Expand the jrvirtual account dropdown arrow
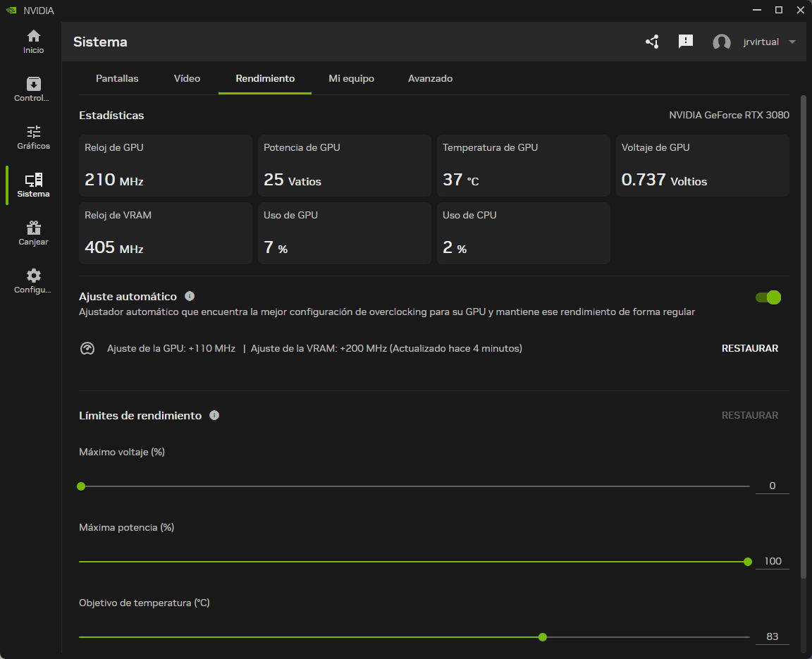Screen dimensions: 812x659 tap(792, 42)
